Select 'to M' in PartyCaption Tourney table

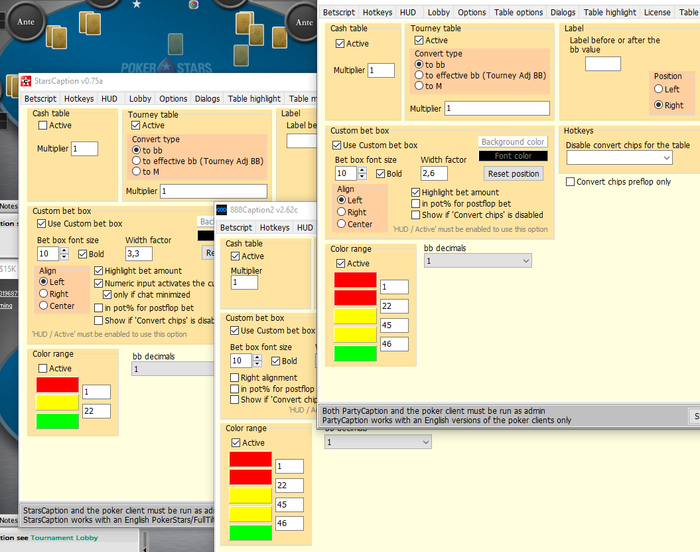419,85
